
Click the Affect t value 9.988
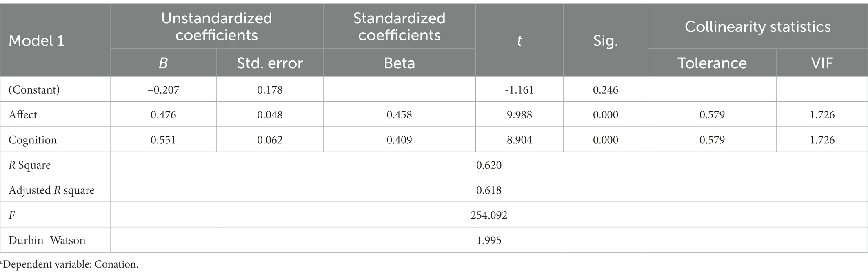519,114
